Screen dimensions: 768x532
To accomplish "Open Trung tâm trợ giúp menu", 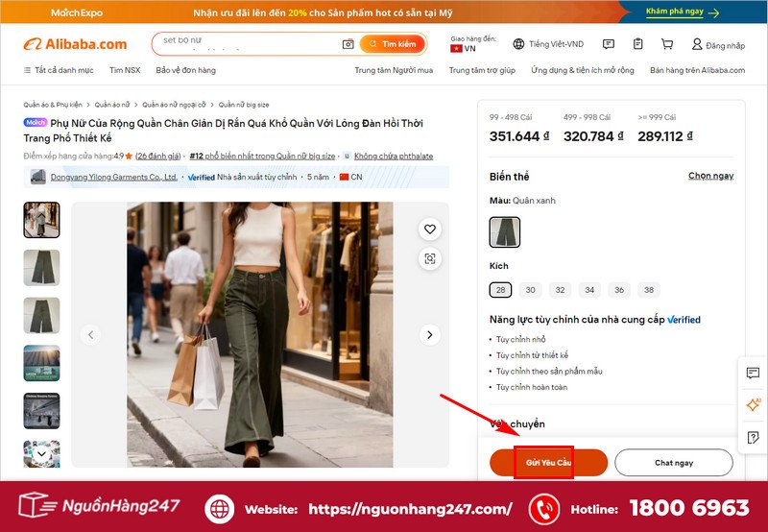I will tap(482, 70).
